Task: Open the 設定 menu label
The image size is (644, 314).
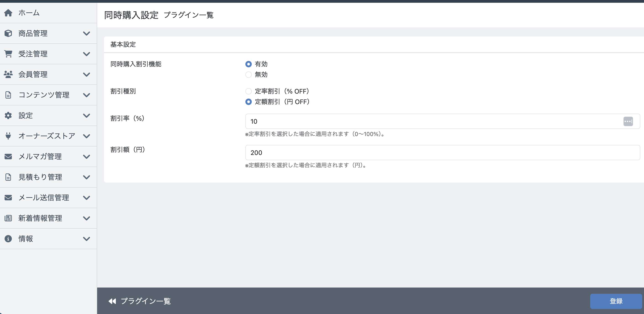Action: click(x=26, y=115)
